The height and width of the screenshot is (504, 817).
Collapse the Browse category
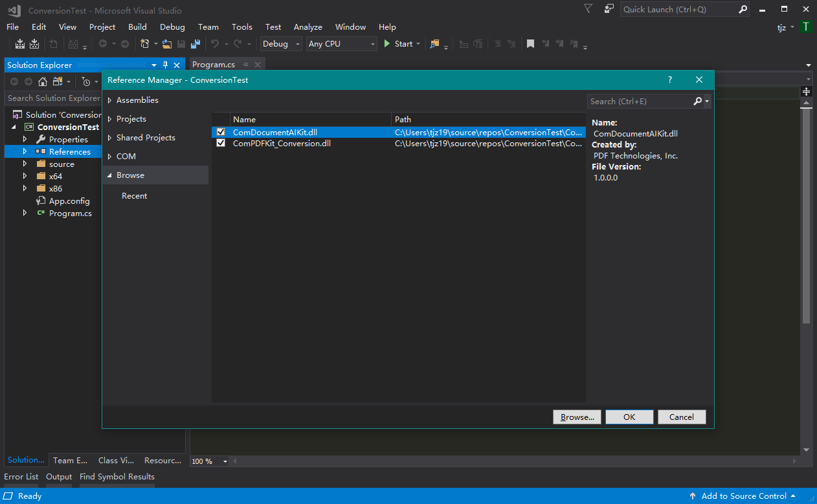tap(109, 175)
